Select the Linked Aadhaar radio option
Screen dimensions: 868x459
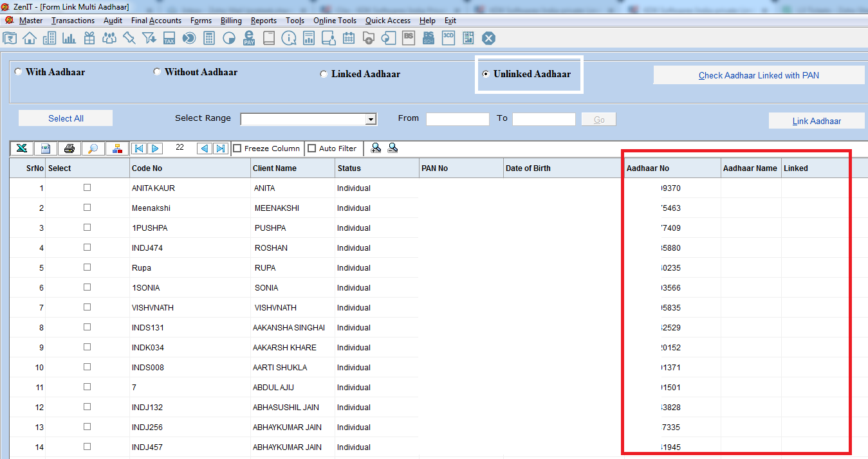324,74
